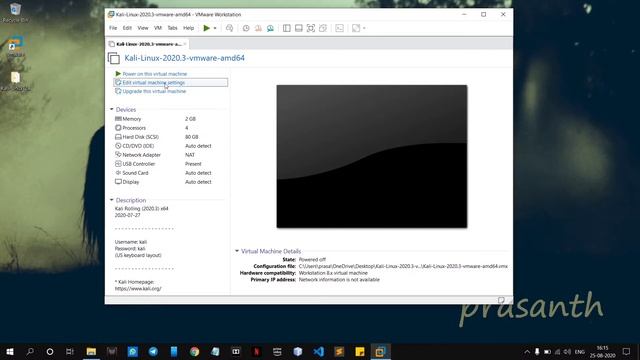The width and height of the screenshot is (640, 360).
Task: Open the volume control in system tray
Action: click(567, 351)
